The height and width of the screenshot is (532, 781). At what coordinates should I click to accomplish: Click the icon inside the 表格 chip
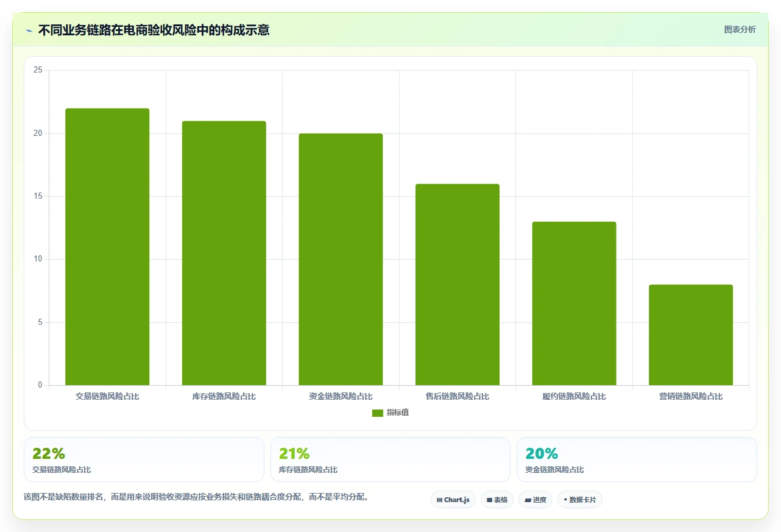tap(489, 500)
